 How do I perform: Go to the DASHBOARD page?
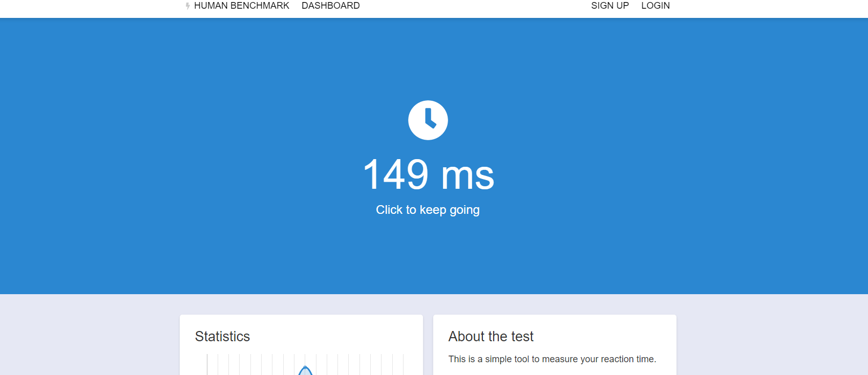(x=330, y=6)
